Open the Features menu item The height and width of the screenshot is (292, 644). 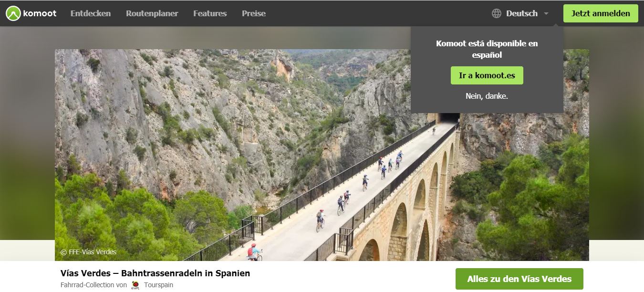(x=210, y=13)
